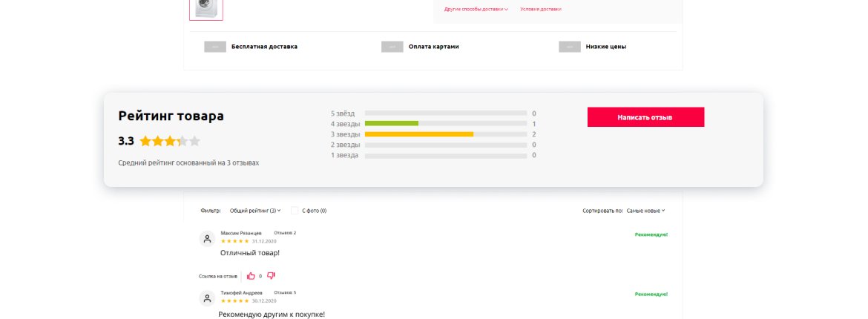
Task: Click Рекомендую другим к покупке! text
Action: [272, 315]
